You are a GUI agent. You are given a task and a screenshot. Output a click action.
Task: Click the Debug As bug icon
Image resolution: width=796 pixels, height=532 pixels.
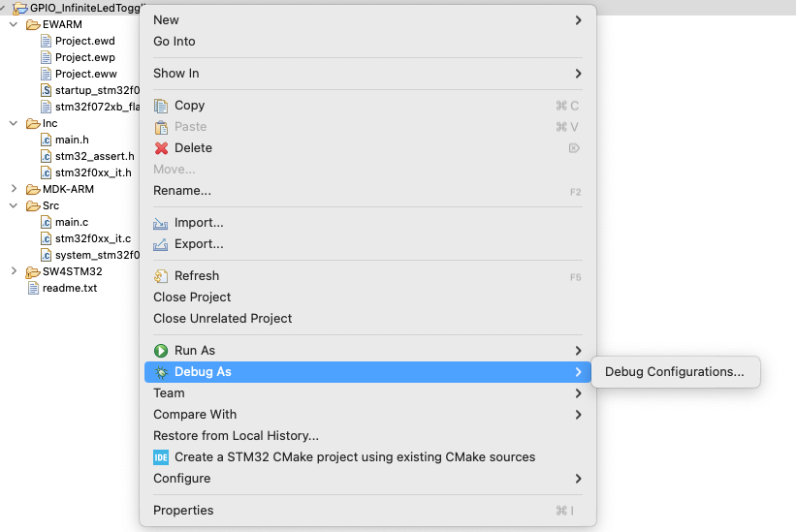161,372
